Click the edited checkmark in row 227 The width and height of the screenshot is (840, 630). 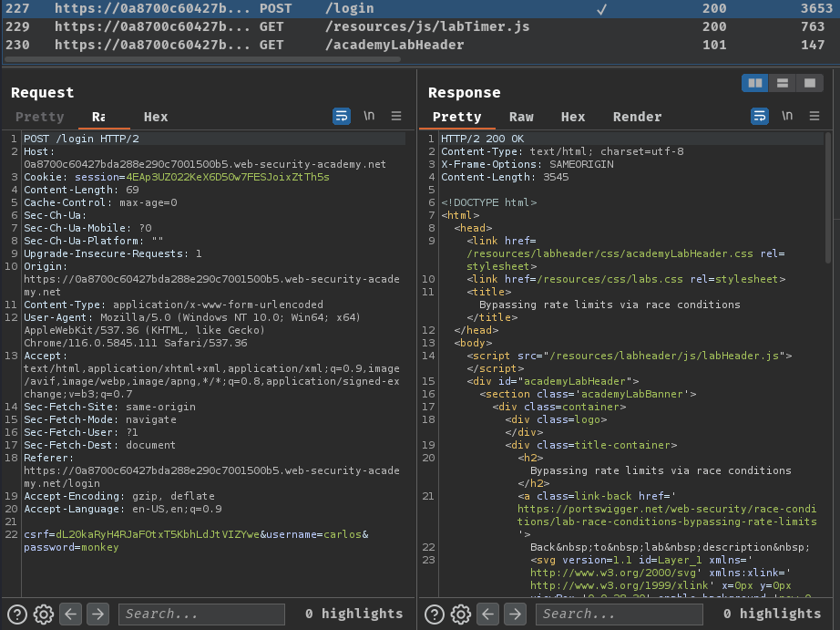point(602,9)
